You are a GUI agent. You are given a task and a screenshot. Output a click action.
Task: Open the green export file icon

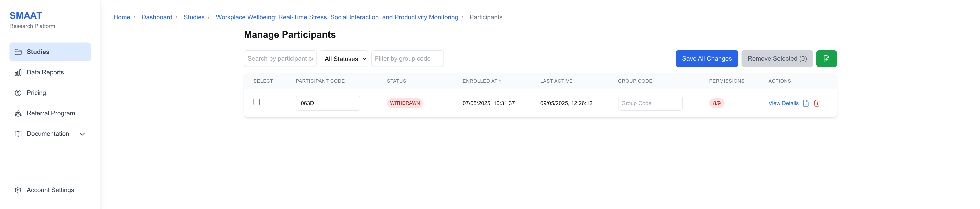pyautogui.click(x=826, y=58)
